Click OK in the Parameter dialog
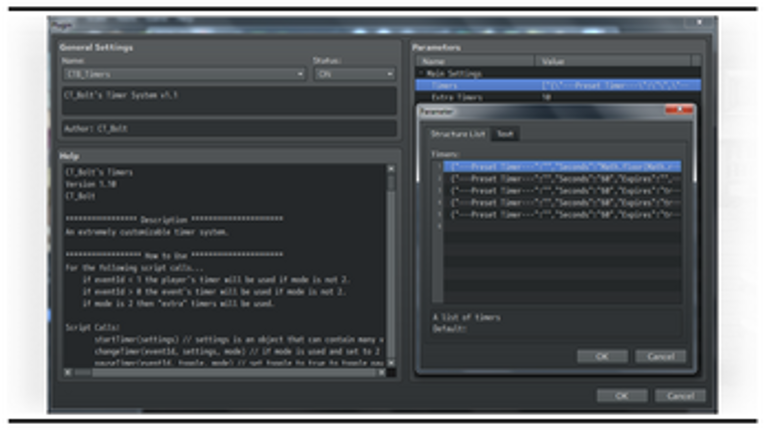 click(x=602, y=356)
